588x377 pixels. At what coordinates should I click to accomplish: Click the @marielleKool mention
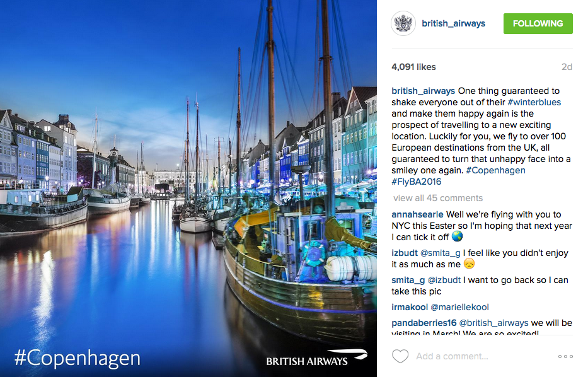pos(459,307)
